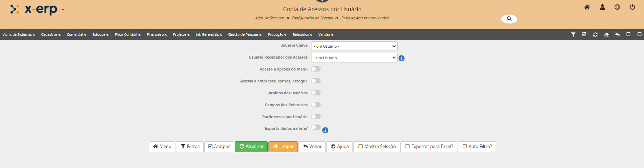Open the Financeiro menu
Viewport: 644px width, 168px height.
pos(156,35)
